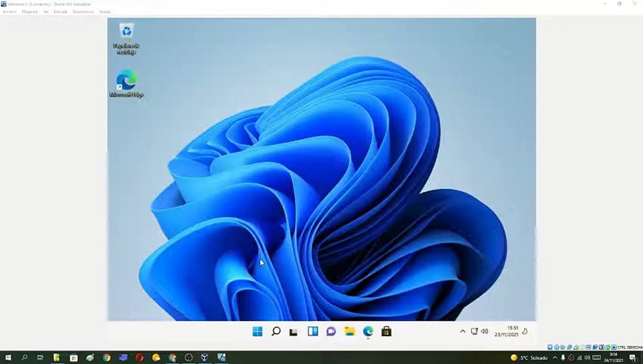Launch the Chat app from guest taskbar
This screenshot has height=364, width=643.
[331, 332]
